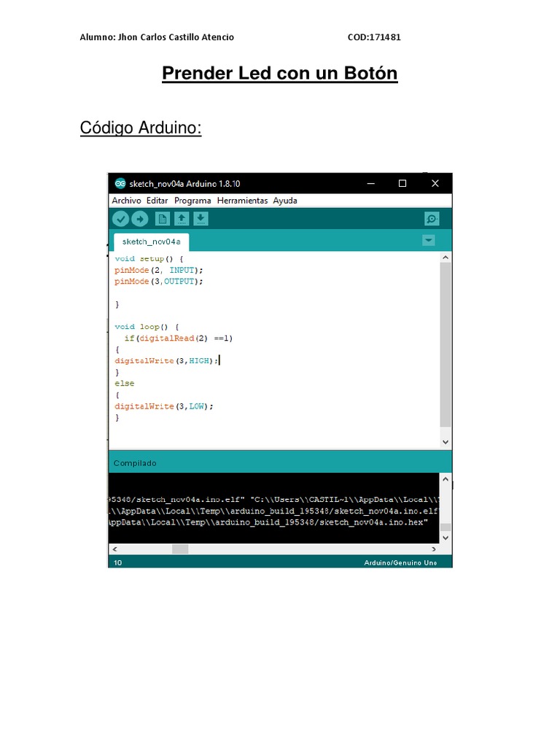Save the sketch with the Save icon

point(201,219)
